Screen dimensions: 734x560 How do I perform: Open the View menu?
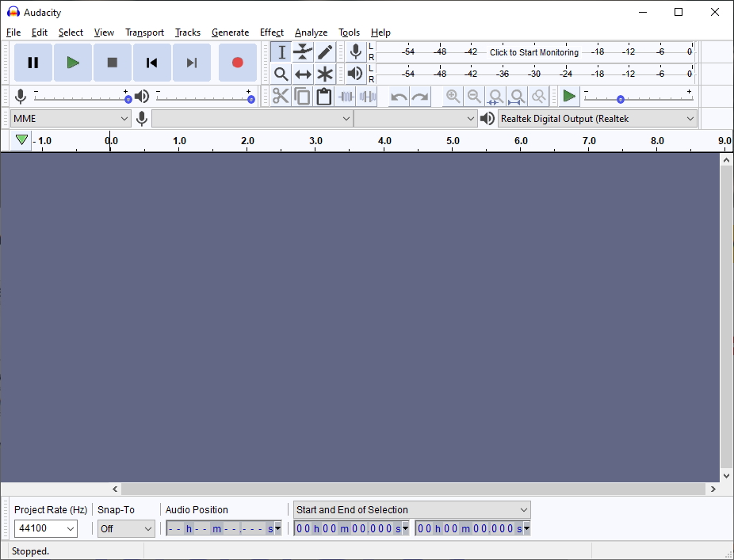(x=104, y=32)
